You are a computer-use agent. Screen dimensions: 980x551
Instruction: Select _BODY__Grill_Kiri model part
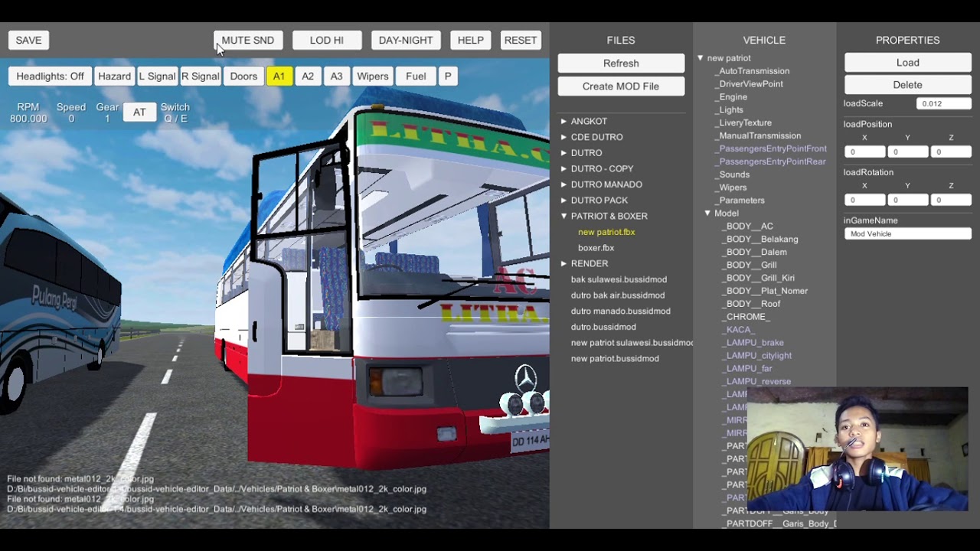[x=759, y=279]
